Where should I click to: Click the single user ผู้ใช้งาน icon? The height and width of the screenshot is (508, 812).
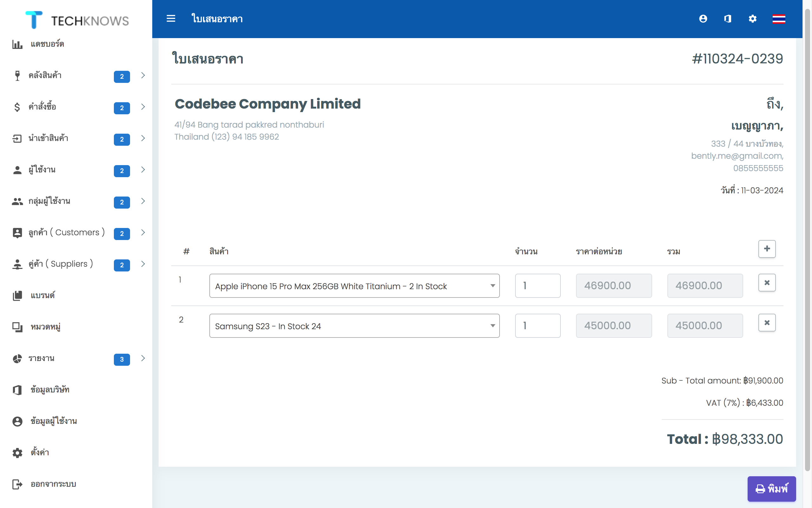tap(17, 170)
